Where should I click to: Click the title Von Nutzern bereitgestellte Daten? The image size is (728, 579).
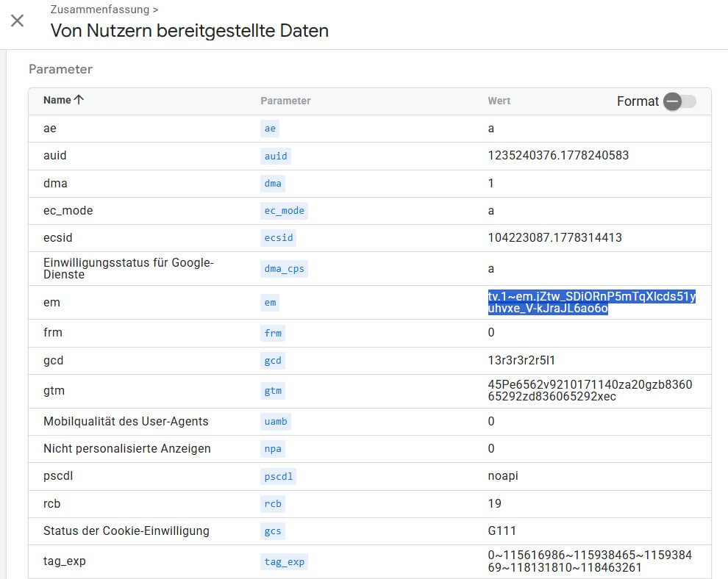pyautogui.click(x=190, y=31)
